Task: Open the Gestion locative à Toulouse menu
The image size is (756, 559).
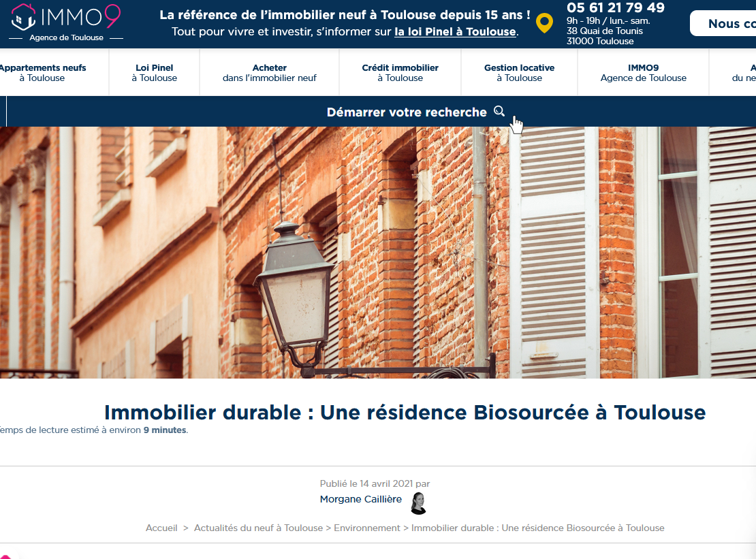Action: (x=519, y=73)
